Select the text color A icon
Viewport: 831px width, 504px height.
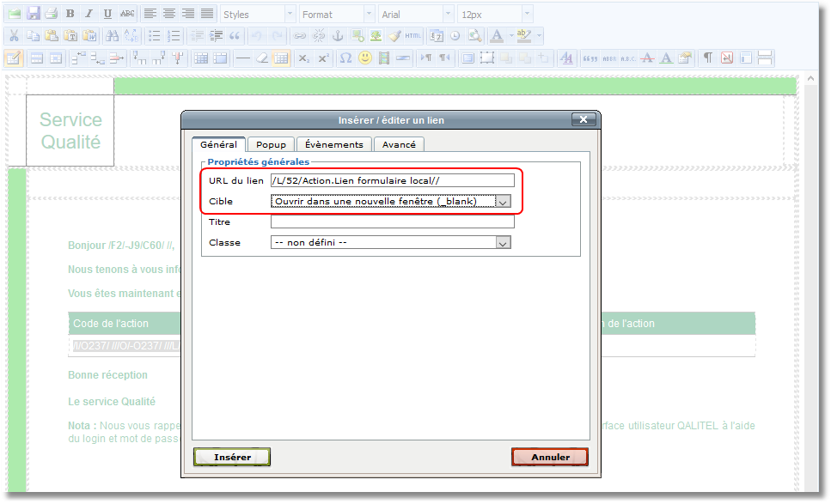(497, 36)
